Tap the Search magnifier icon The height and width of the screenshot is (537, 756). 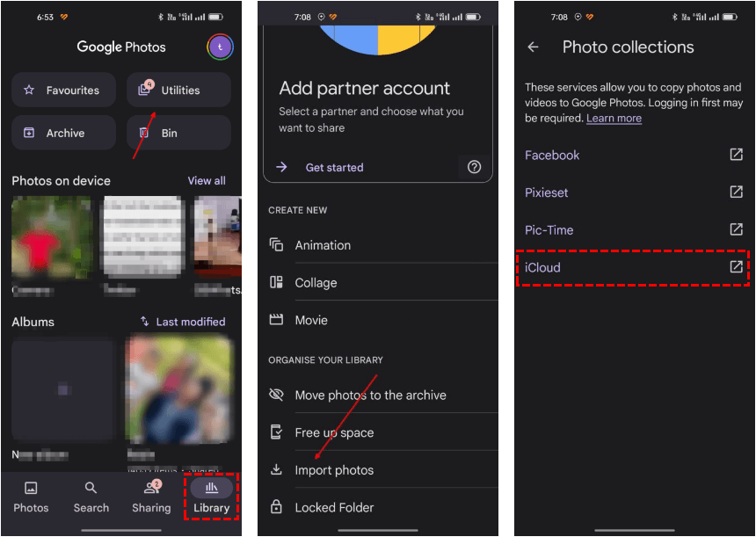(91, 488)
